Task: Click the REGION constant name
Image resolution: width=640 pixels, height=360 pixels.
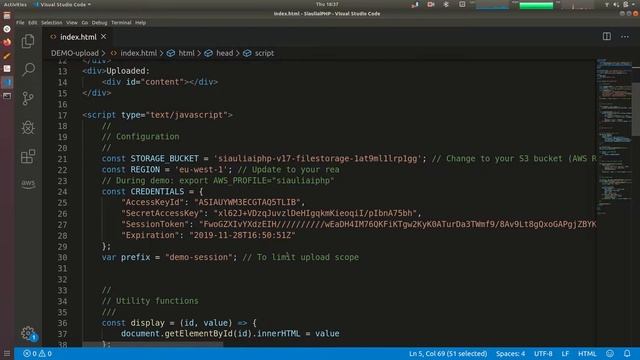Action: click(x=145, y=169)
